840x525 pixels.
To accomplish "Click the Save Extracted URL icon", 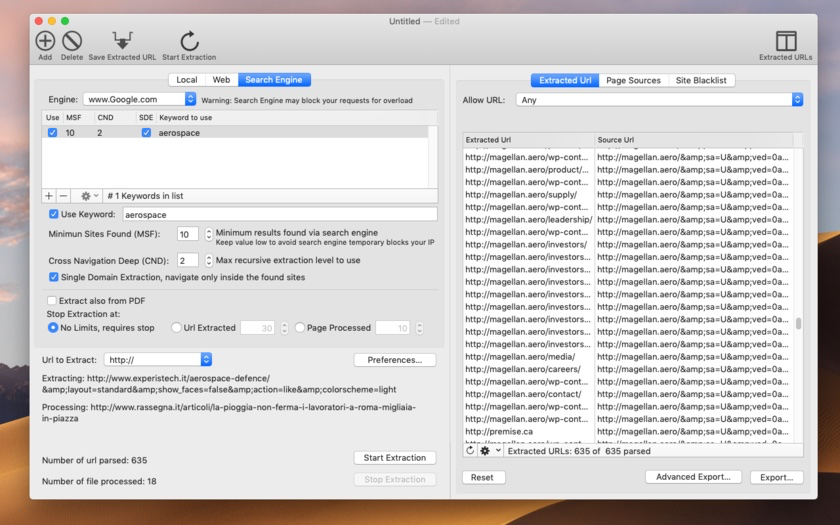I will point(122,41).
